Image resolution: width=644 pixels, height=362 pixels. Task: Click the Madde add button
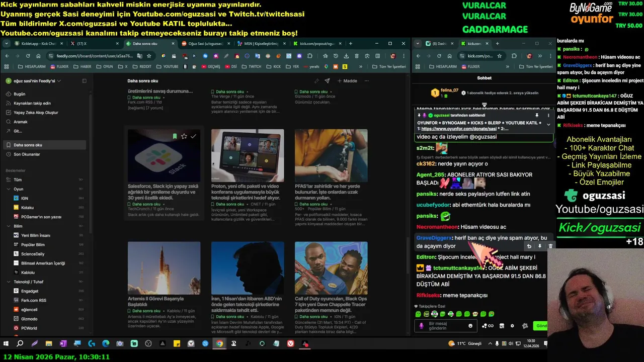click(x=347, y=81)
